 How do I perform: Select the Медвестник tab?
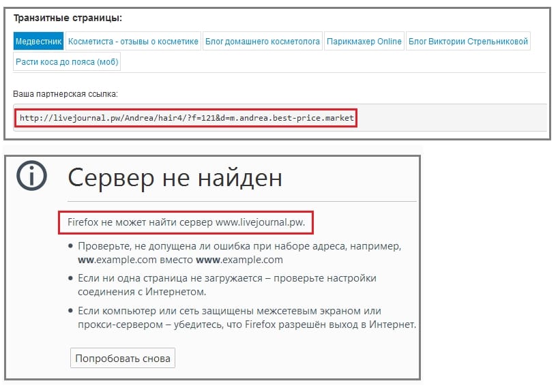tap(38, 42)
